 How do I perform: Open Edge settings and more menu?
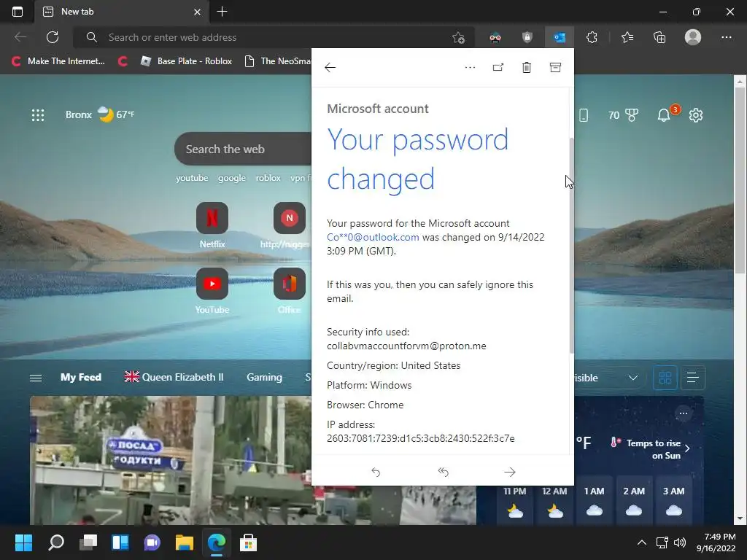point(726,37)
